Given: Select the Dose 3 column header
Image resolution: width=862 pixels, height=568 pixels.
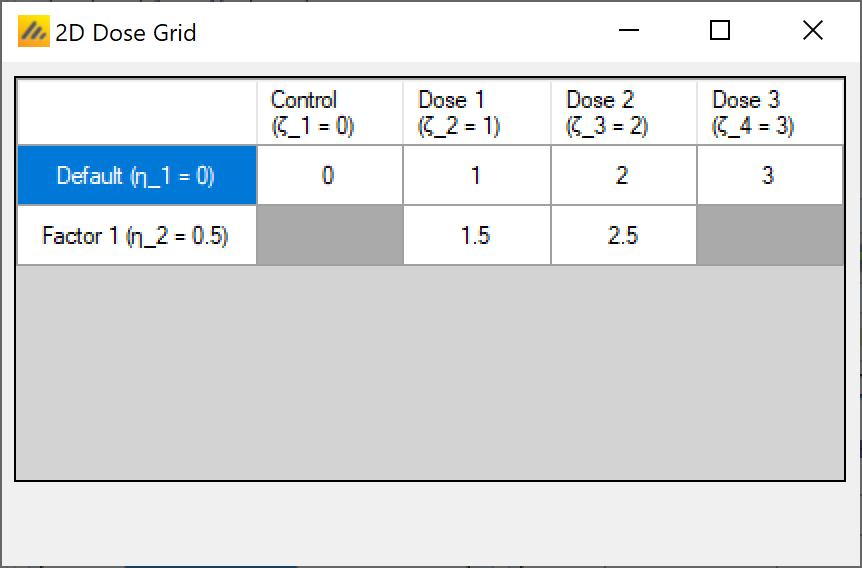Looking at the screenshot, I should (x=770, y=113).
